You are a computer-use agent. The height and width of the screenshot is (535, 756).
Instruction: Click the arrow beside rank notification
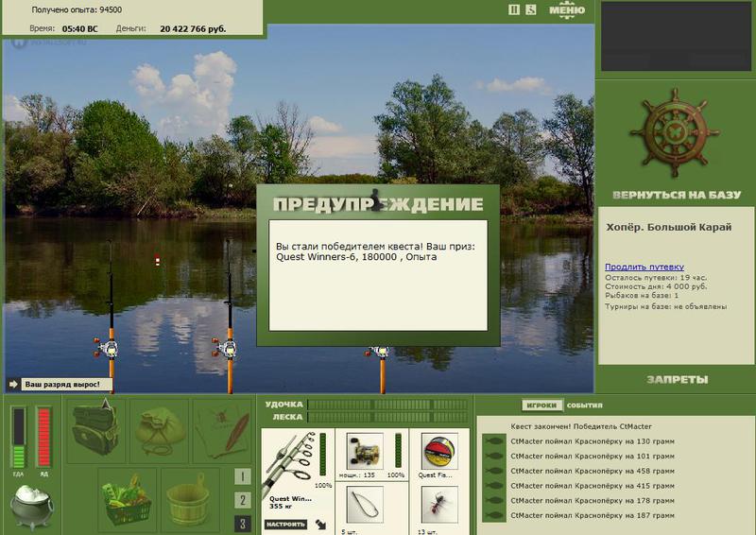tap(13, 385)
